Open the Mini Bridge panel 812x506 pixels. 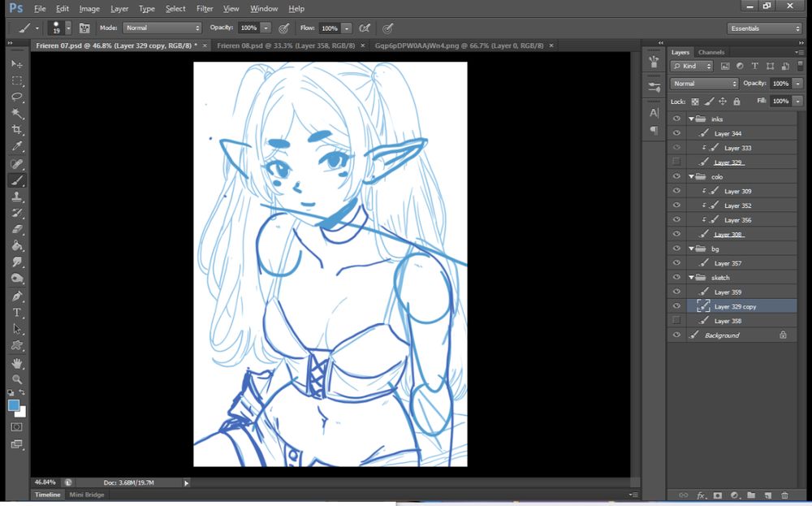click(86, 494)
